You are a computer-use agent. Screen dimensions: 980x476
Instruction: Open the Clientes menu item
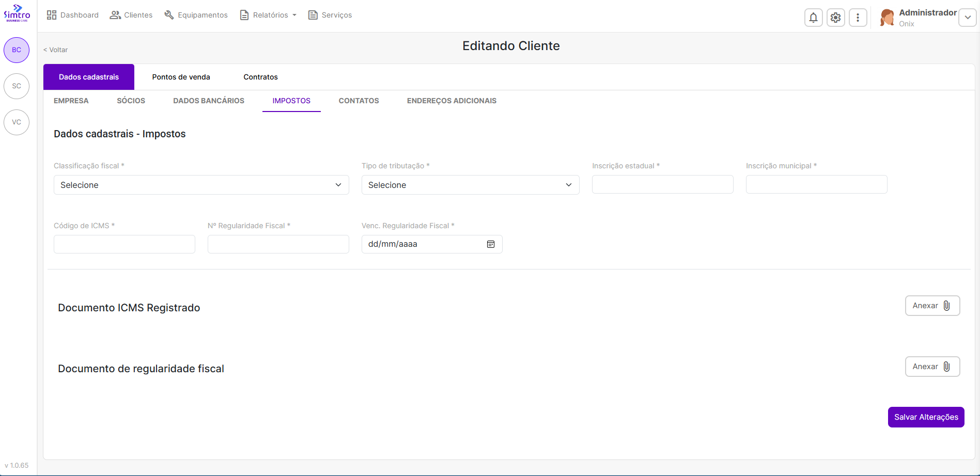[131, 15]
